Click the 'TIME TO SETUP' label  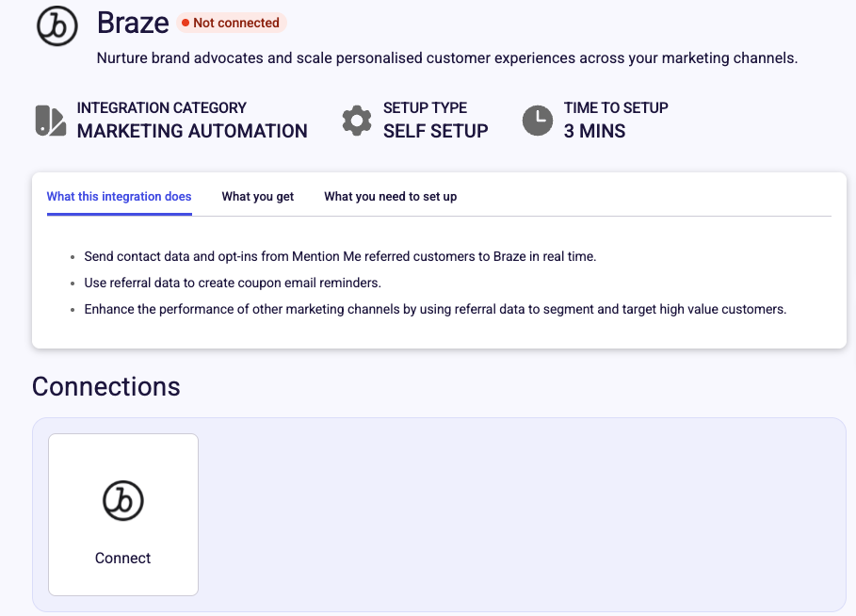point(616,107)
